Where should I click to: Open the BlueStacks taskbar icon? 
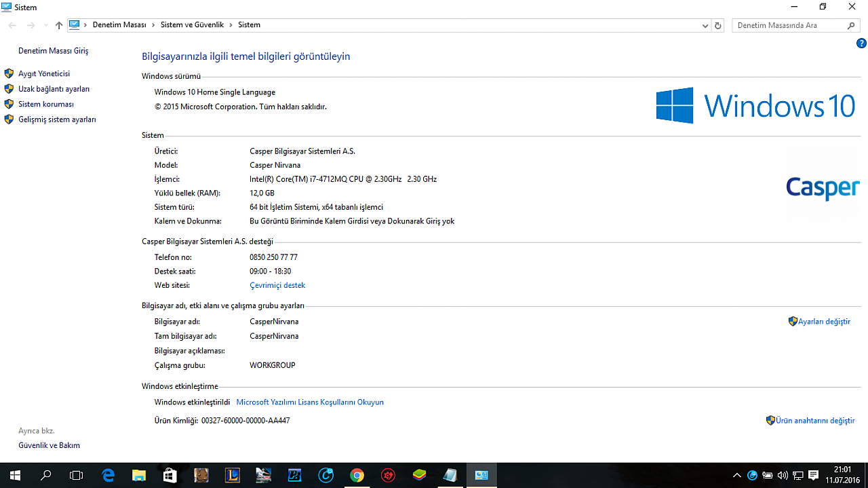(x=419, y=476)
